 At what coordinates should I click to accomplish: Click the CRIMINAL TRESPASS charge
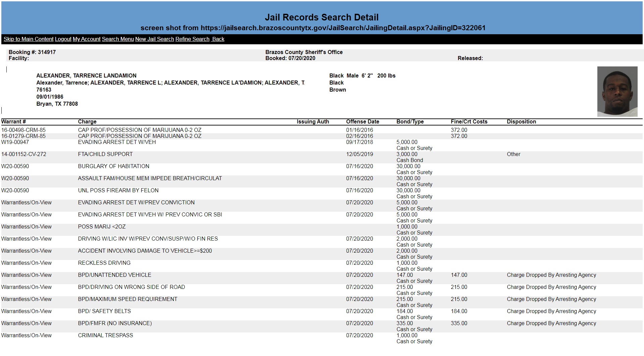105,335
